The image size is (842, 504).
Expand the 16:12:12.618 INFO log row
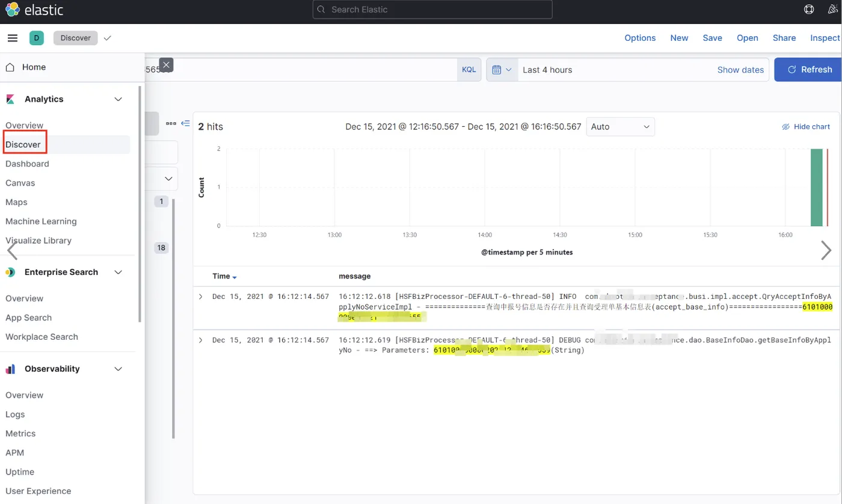pos(201,297)
